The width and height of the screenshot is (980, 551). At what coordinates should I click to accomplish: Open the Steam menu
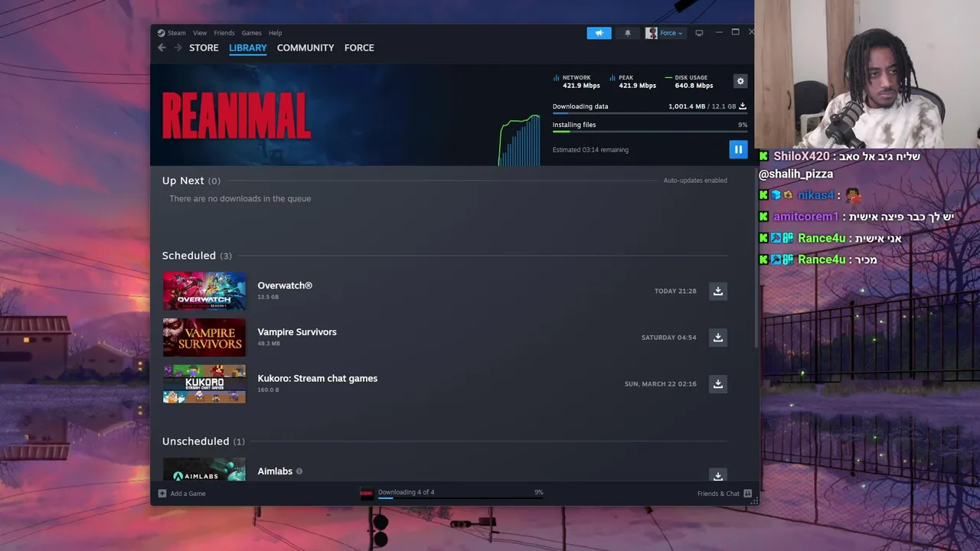(177, 33)
